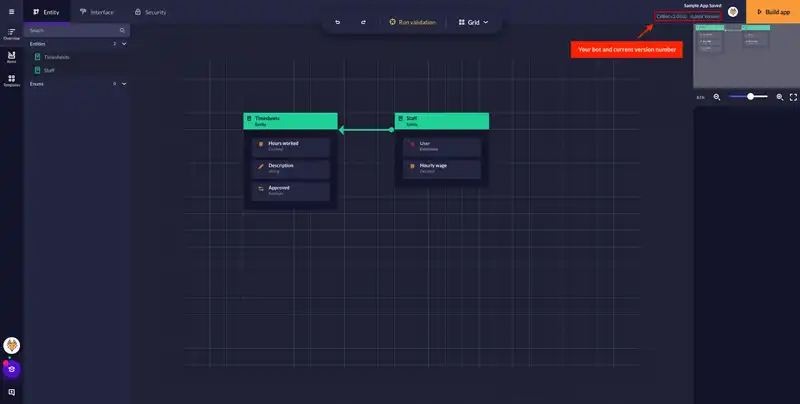Adjust the canvas zoom slider
This screenshot has width=800, height=404.
pos(750,97)
